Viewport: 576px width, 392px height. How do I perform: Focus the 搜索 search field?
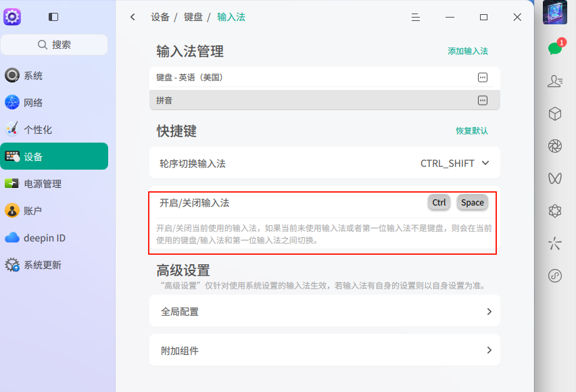point(54,45)
